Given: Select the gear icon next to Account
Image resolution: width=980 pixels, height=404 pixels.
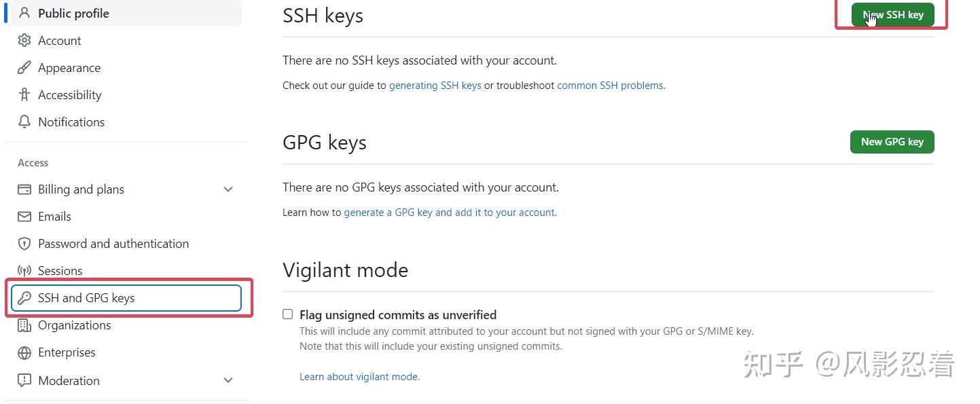Looking at the screenshot, I should (x=24, y=40).
